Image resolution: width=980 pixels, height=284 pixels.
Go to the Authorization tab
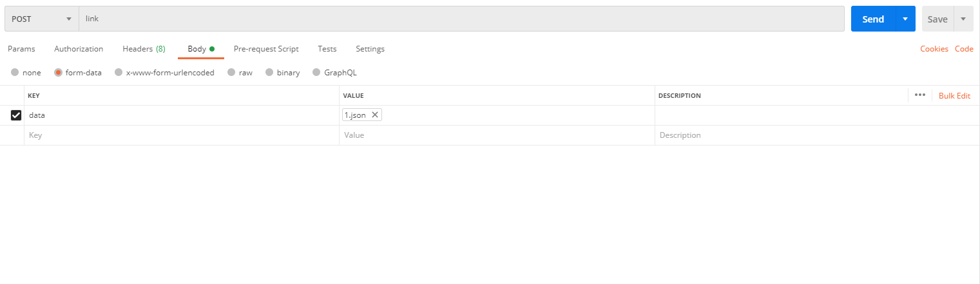pyautogui.click(x=79, y=49)
